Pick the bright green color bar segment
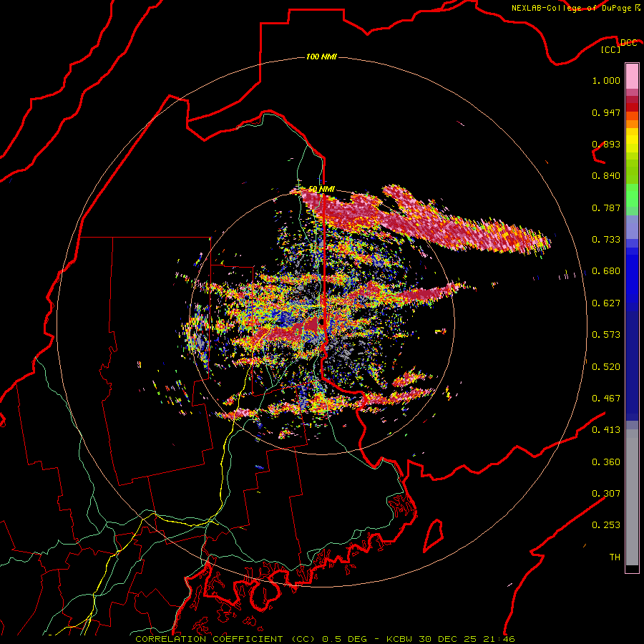644x644 pixels. click(632, 195)
